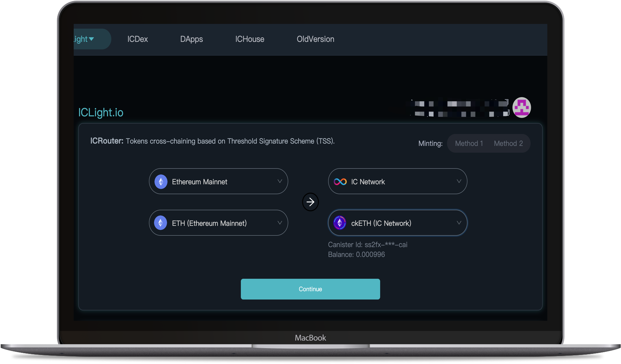
Task: Navigate to ICHouse
Action: [250, 39]
